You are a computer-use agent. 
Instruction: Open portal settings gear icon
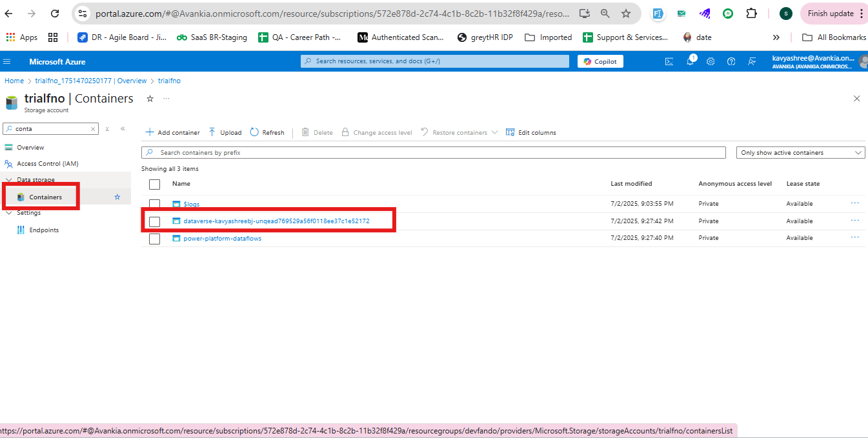[x=711, y=61]
